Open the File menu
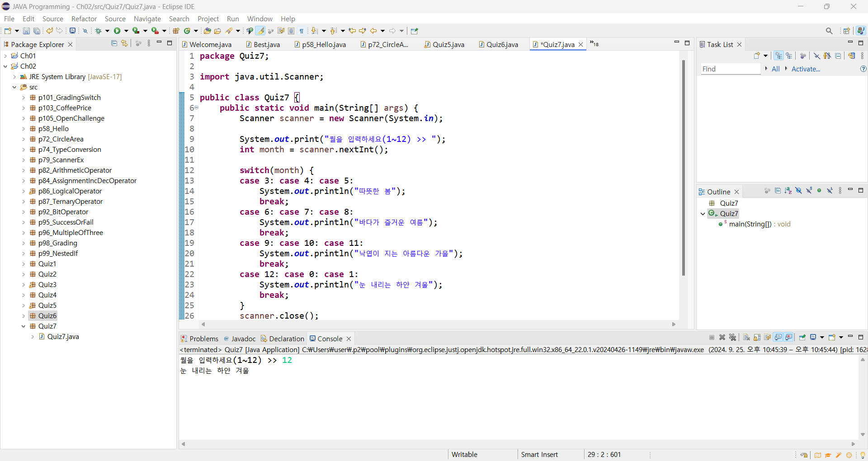The width and height of the screenshot is (868, 461). (x=9, y=19)
